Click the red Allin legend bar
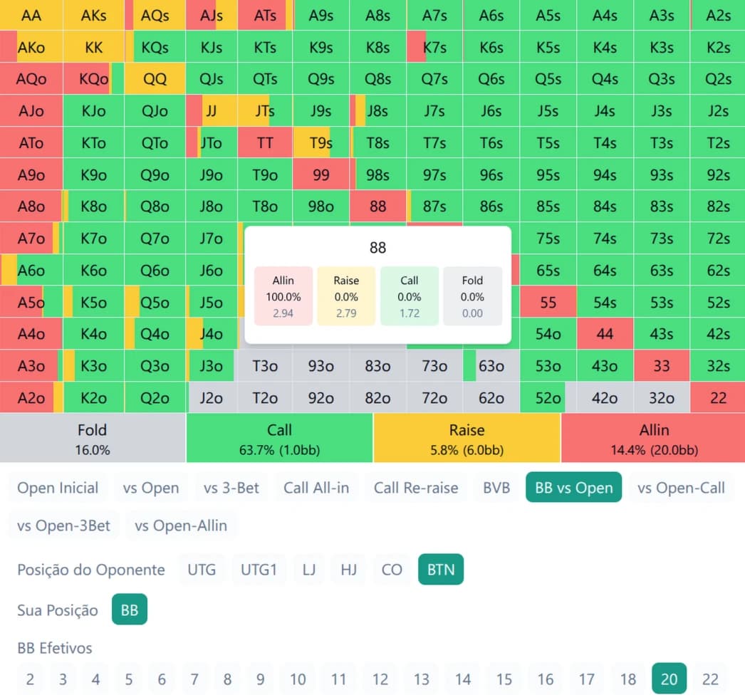Screen dimensions: 745x700 point(653,438)
